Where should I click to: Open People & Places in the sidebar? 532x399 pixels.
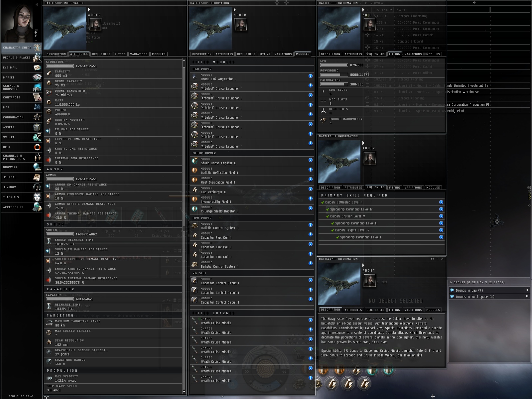(x=21, y=58)
